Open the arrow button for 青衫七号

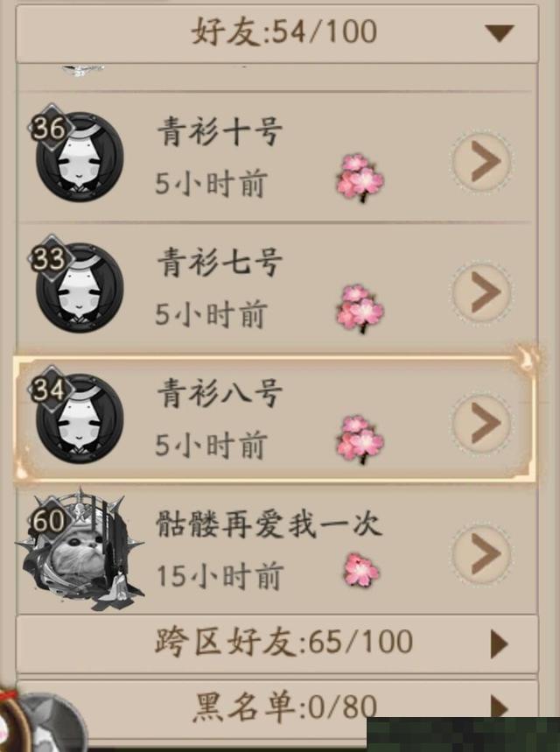click(x=482, y=292)
